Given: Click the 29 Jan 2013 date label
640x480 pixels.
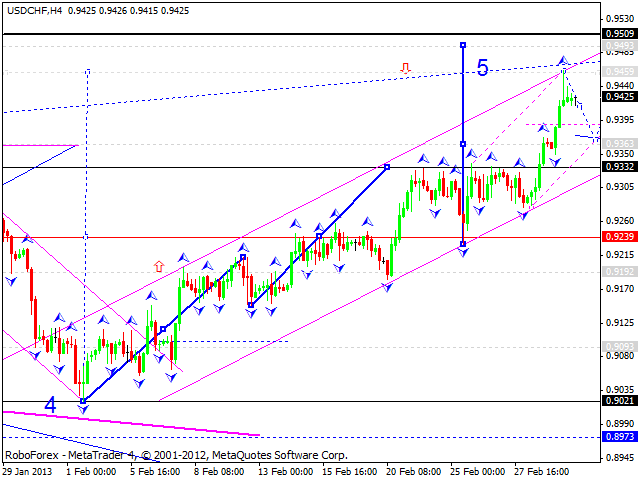Looking at the screenshot, I should 30,471.
